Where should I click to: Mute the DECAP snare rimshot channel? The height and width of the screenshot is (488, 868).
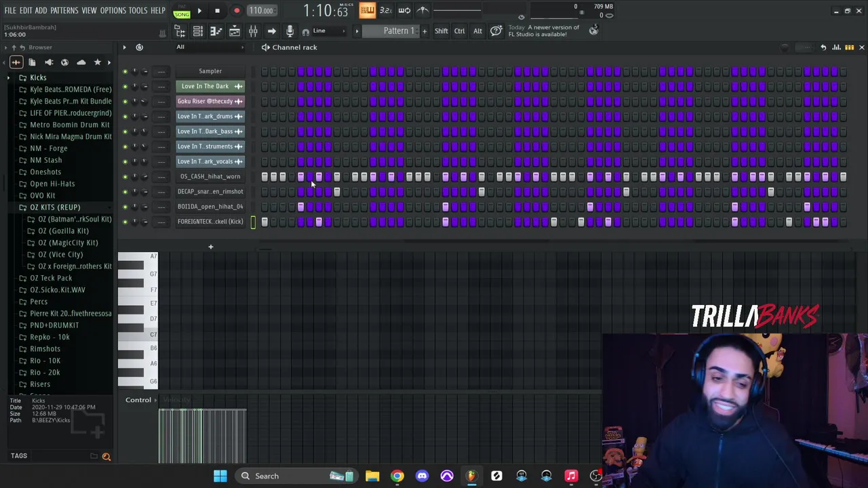click(x=125, y=191)
